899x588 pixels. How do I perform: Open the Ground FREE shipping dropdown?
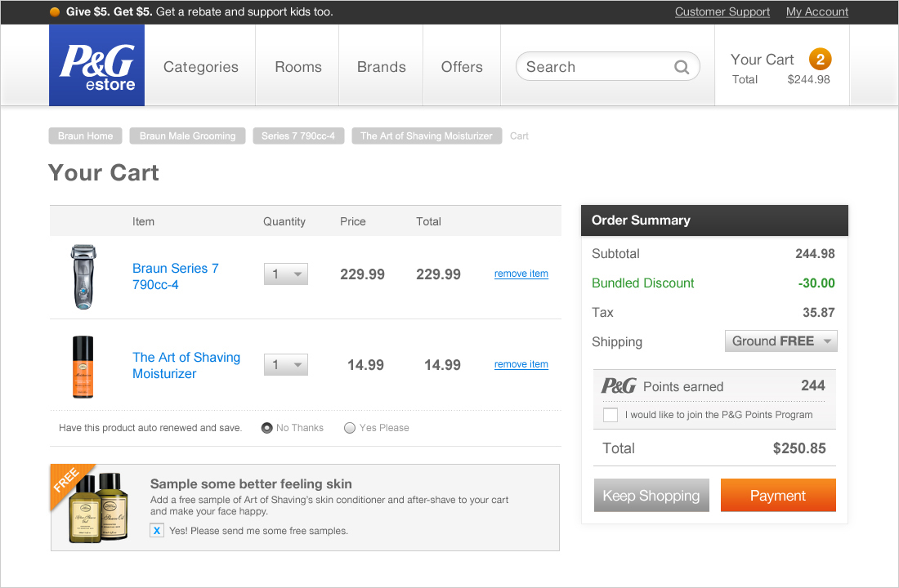click(780, 341)
